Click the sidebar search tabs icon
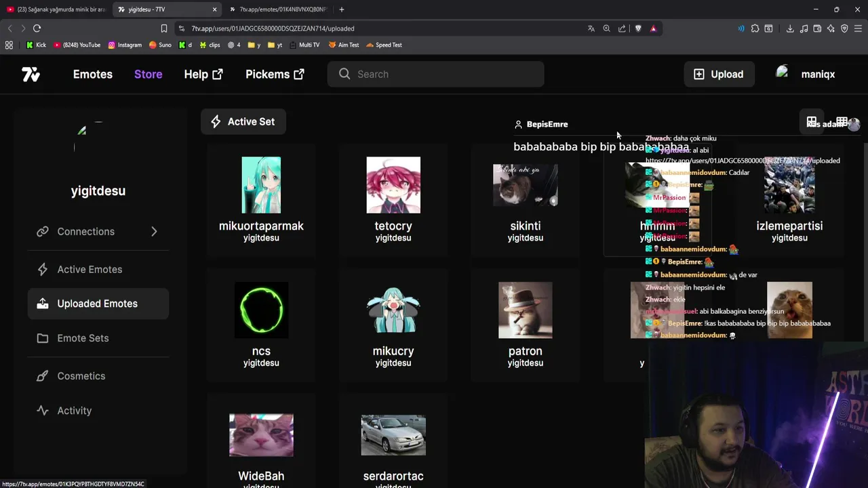 pos(768,28)
